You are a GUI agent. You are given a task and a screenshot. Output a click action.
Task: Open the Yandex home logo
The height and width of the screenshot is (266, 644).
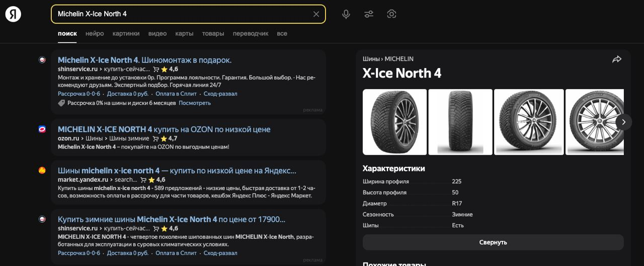pos(13,14)
